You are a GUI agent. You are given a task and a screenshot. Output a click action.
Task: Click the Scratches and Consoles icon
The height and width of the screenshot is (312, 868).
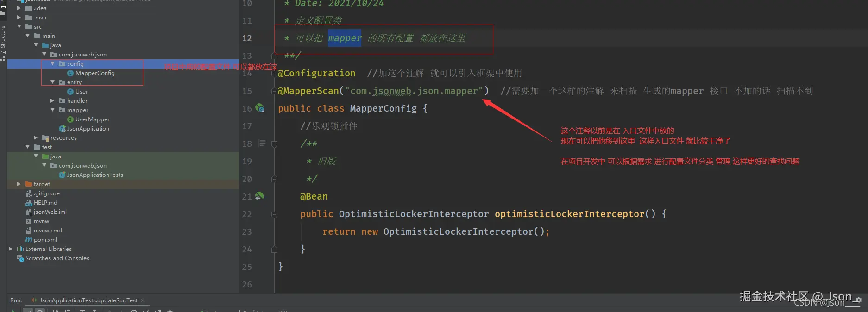(20, 258)
